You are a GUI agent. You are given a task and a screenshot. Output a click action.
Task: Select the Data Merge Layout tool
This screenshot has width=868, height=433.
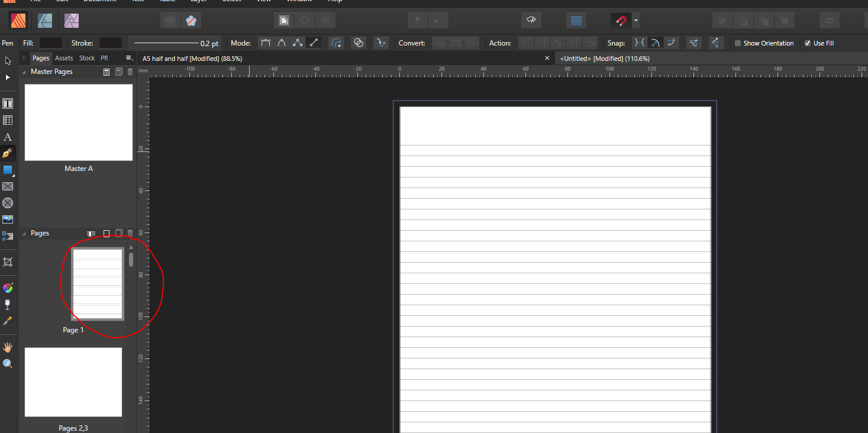tap(8, 236)
